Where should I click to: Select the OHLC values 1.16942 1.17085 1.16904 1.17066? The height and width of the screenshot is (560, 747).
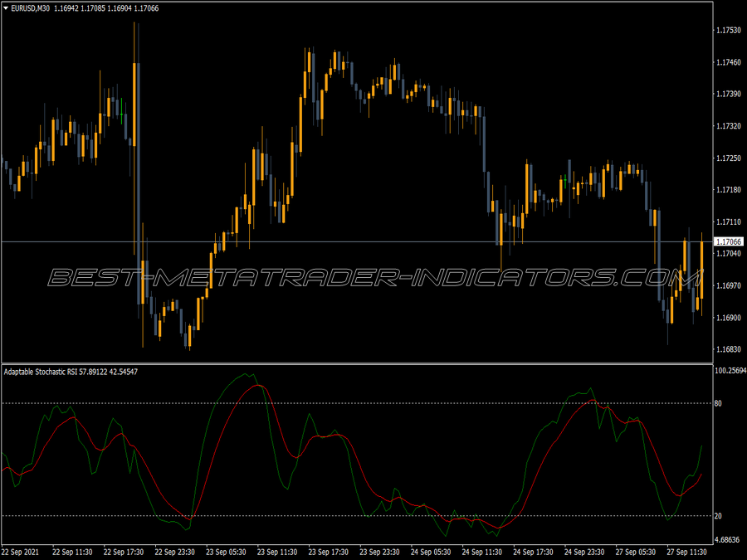click(x=106, y=8)
